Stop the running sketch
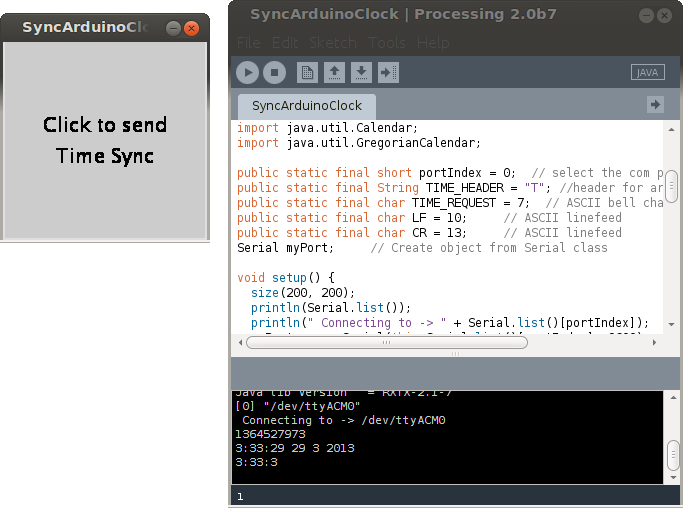Viewport: 683px width, 508px height. click(274, 72)
